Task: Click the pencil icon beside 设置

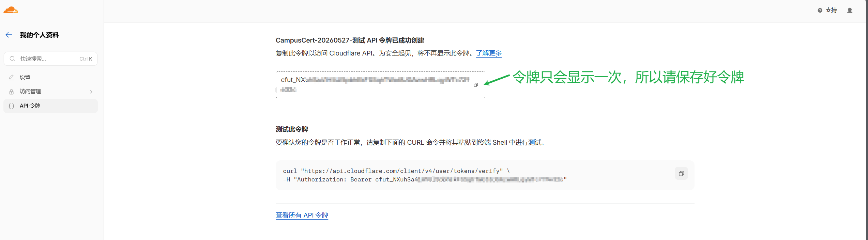Action: tap(11, 77)
